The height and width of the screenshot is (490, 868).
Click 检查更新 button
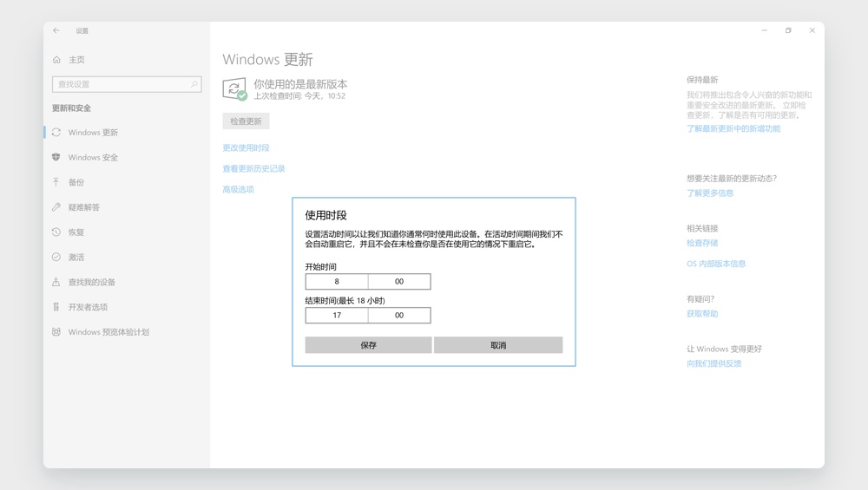(246, 121)
